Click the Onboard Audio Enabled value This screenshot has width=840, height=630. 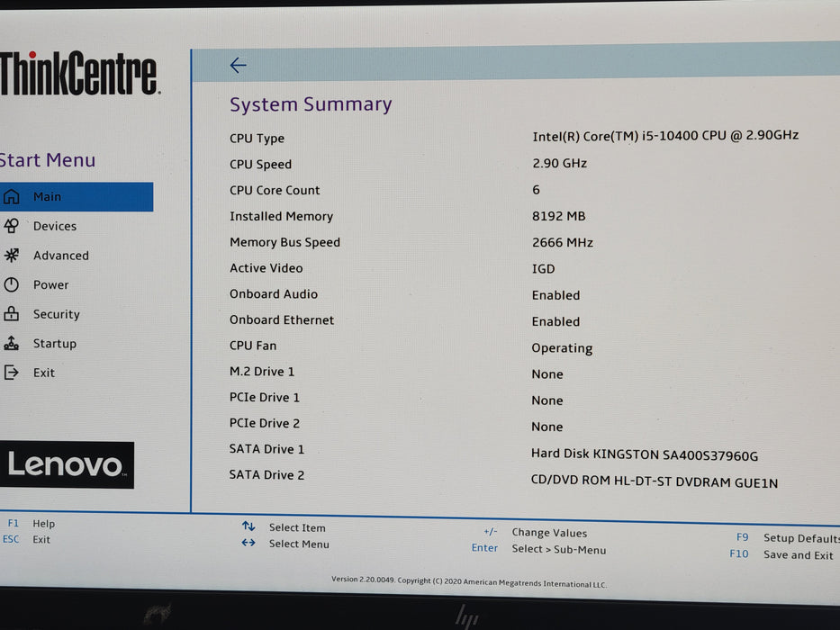click(555, 295)
